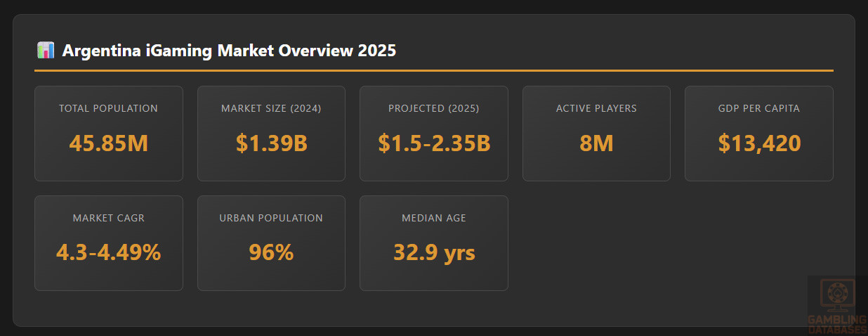Select the $1.5-2.35B projected value
This screenshot has width=868, height=336.
pyautogui.click(x=434, y=143)
